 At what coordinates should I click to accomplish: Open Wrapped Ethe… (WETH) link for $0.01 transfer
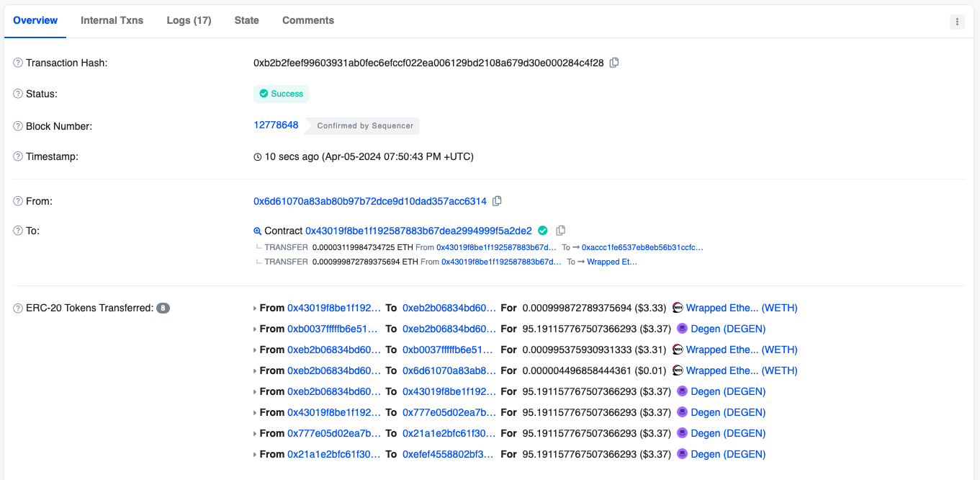tap(742, 370)
